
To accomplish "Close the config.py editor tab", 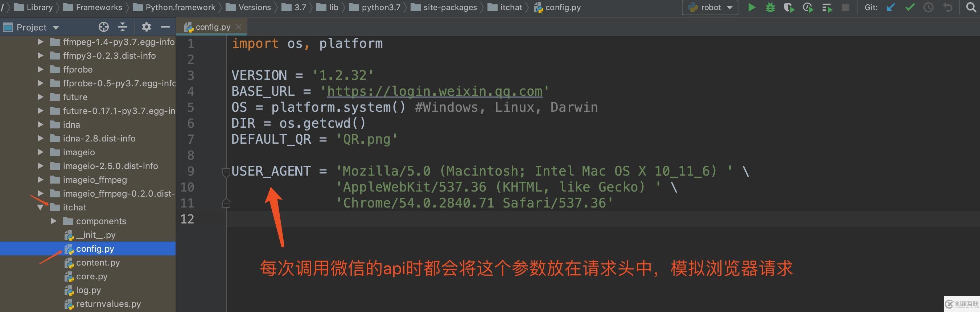I will click(239, 27).
